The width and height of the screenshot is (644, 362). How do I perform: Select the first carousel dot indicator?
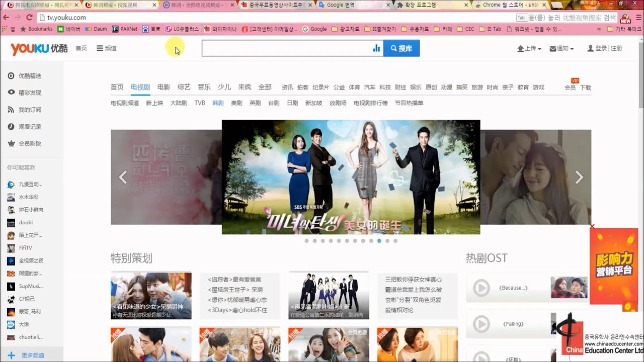pyautogui.click(x=306, y=241)
